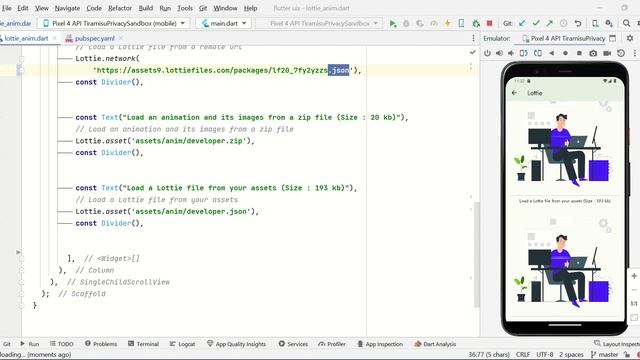This screenshot has width=640, height=360.
Task: Click back arrow in Lottie app
Action: tap(514, 93)
